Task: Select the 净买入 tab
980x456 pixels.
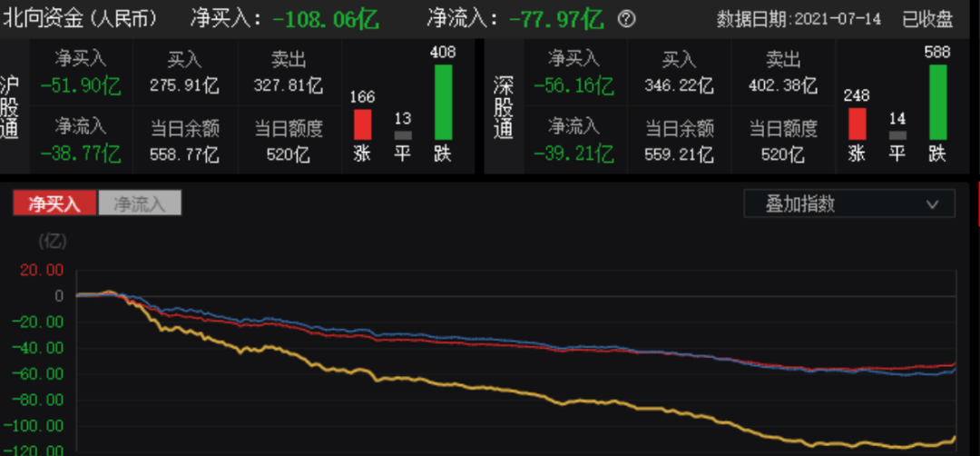Action: tap(54, 203)
